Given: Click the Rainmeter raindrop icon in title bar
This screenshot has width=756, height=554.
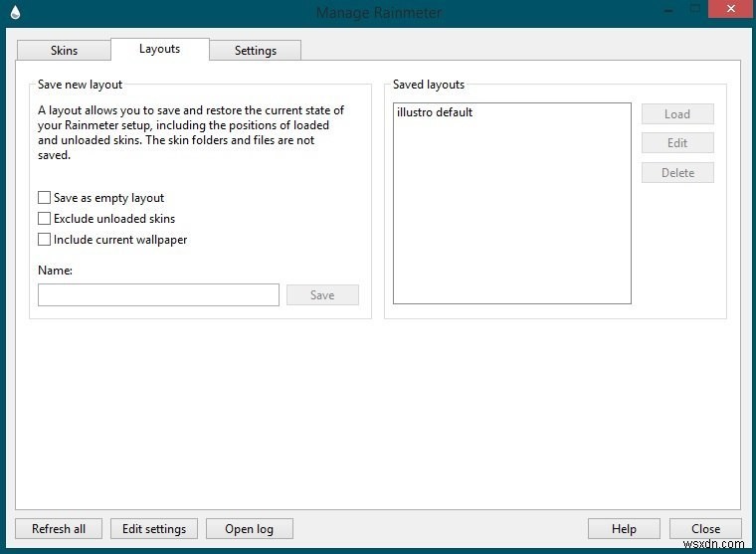Looking at the screenshot, I should click(x=15, y=12).
